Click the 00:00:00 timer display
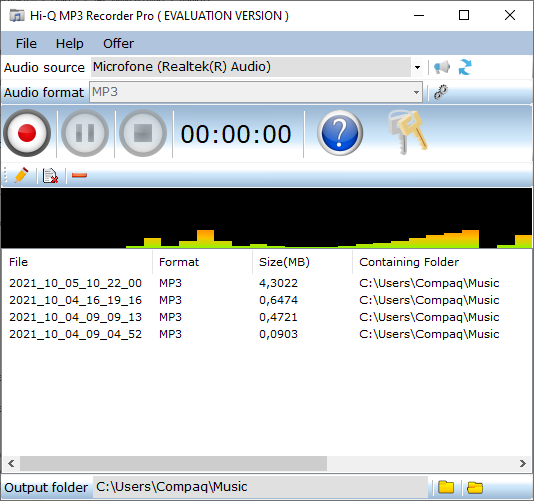Viewport: 534px width, 501px height. point(236,134)
